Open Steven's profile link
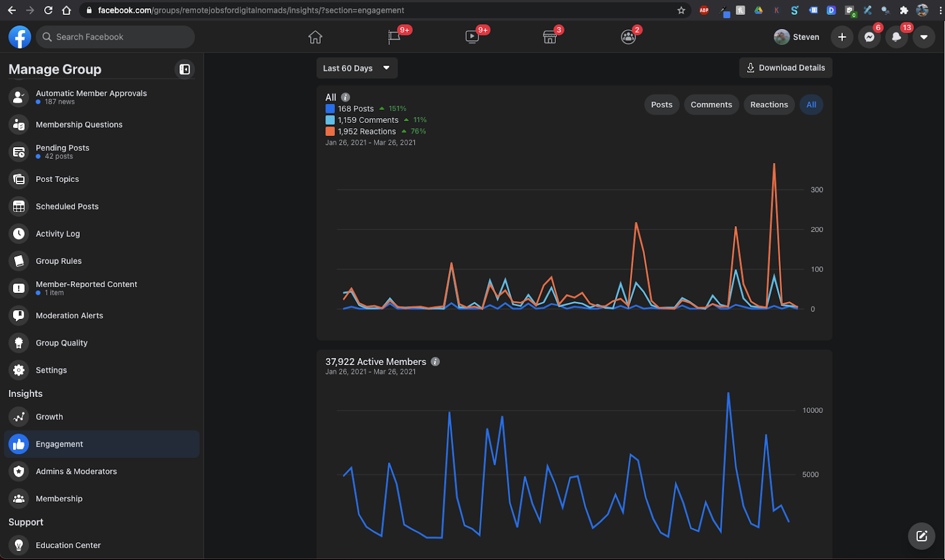Viewport: 945px width, 560px height. click(797, 37)
